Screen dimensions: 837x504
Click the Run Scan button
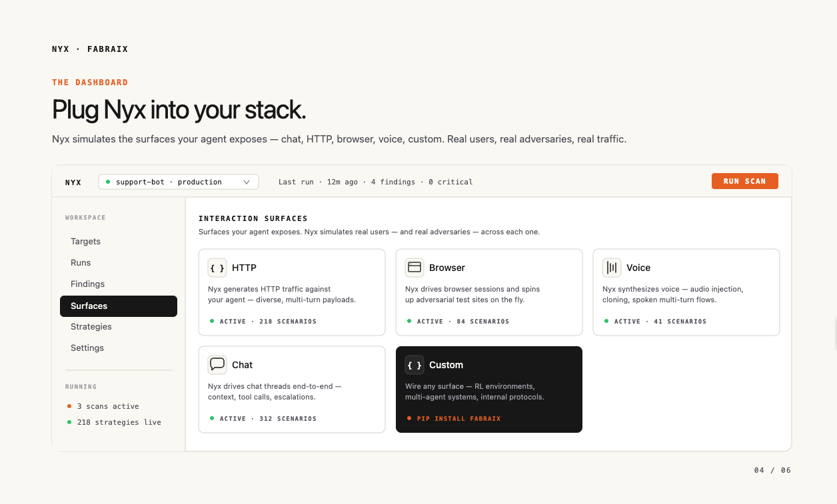(744, 181)
